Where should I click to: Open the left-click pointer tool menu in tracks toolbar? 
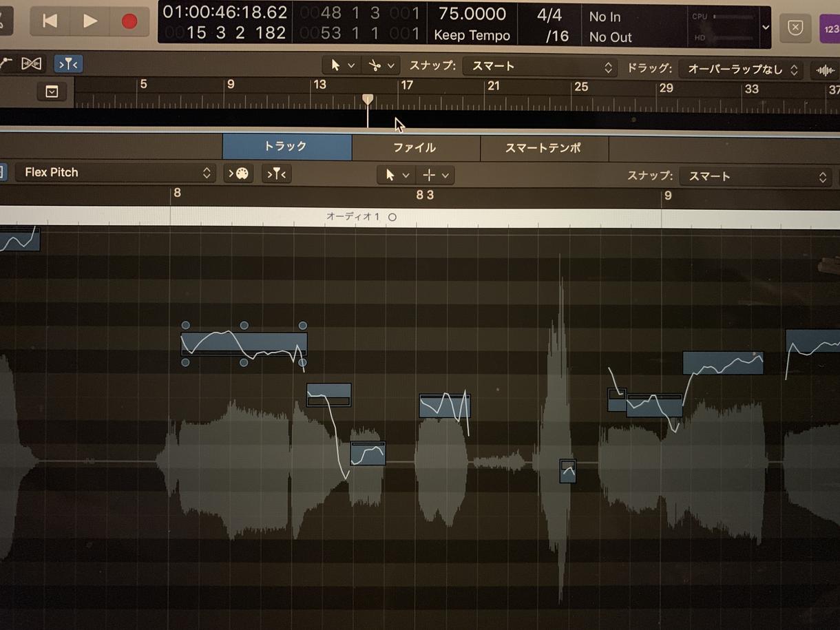pyautogui.click(x=342, y=65)
